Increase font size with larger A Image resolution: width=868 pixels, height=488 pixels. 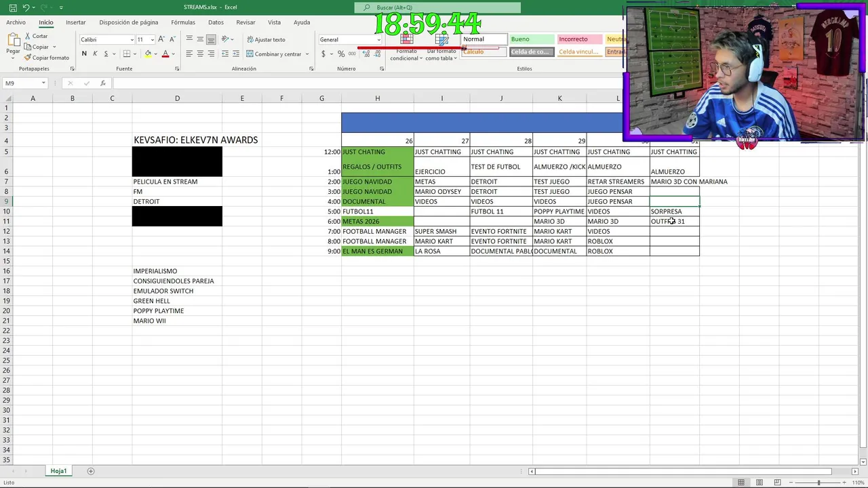pos(161,39)
